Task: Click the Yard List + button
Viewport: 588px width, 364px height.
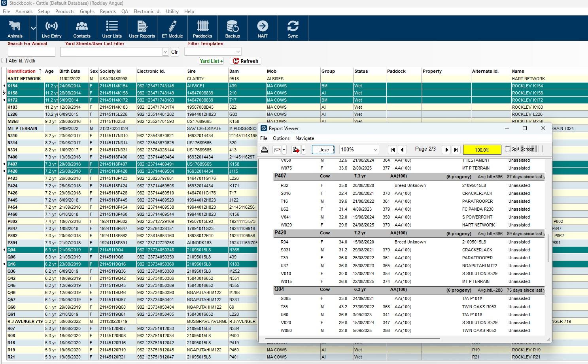Action: point(211,61)
